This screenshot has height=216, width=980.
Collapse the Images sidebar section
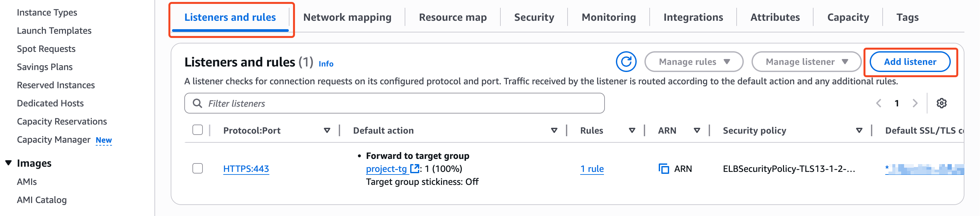tap(8, 163)
